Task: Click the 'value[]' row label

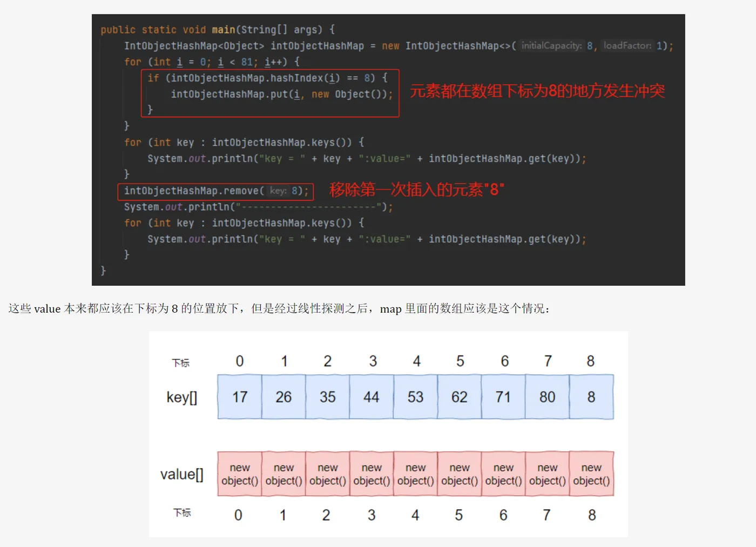Action: tap(182, 474)
